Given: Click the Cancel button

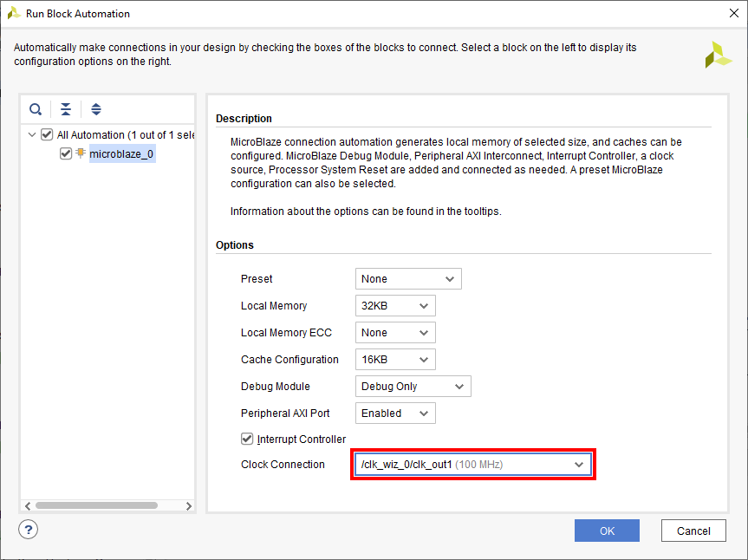Looking at the screenshot, I should (693, 531).
